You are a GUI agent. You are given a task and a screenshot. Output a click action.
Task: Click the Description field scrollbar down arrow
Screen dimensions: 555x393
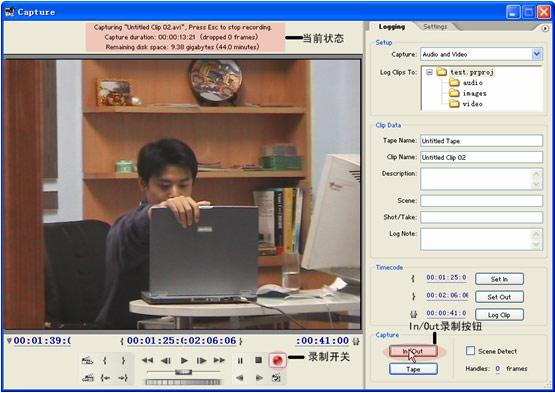(x=536, y=184)
